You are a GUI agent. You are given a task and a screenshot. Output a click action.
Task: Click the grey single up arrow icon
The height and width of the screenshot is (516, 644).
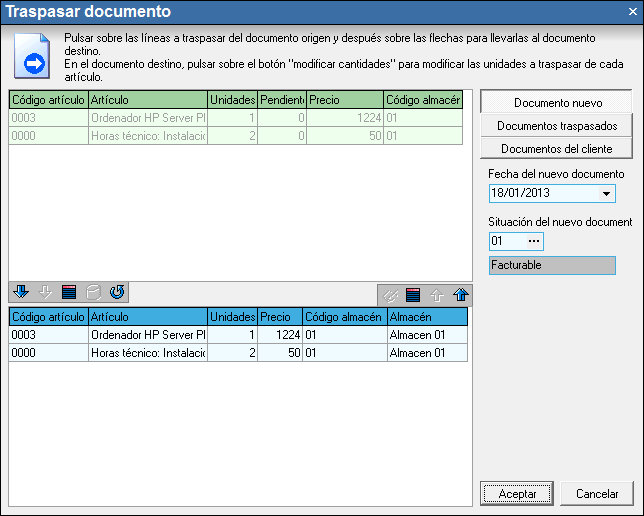tap(436, 295)
